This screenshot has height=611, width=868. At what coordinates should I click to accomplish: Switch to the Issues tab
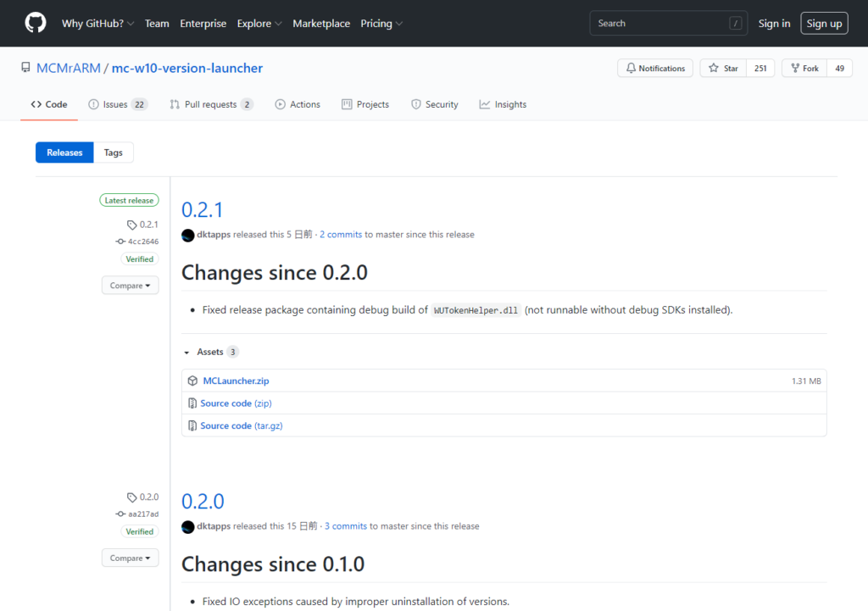pos(118,104)
